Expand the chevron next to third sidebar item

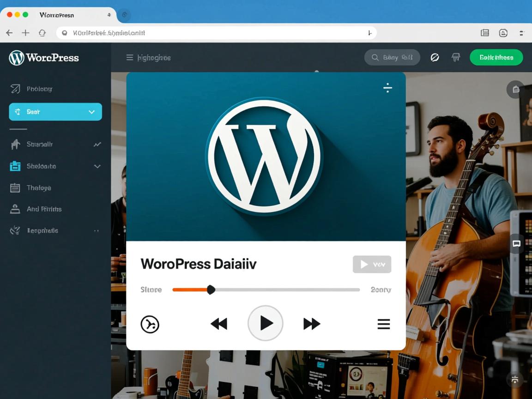pos(97,166)
